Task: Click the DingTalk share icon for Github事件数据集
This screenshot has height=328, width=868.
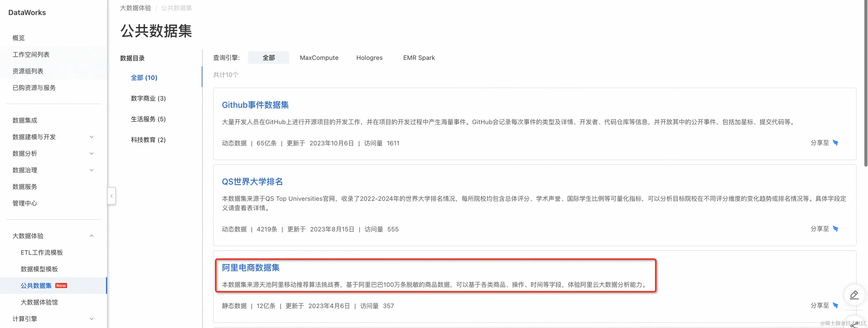Action: pyautogui.click(x=835, y=143)
